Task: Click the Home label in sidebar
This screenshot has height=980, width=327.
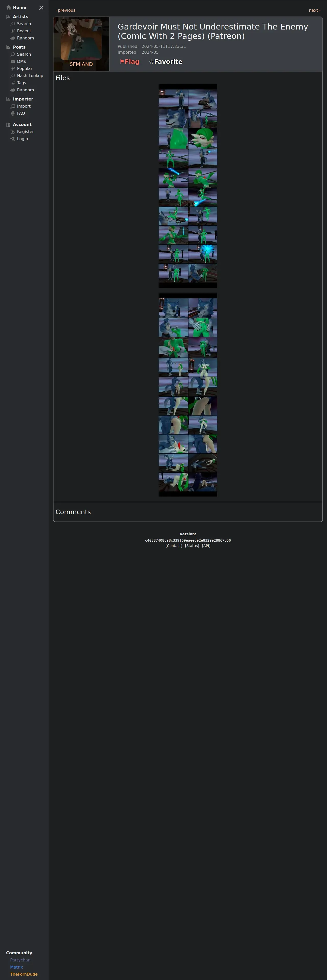Action: pyautogui.click(x=19, y=8)
